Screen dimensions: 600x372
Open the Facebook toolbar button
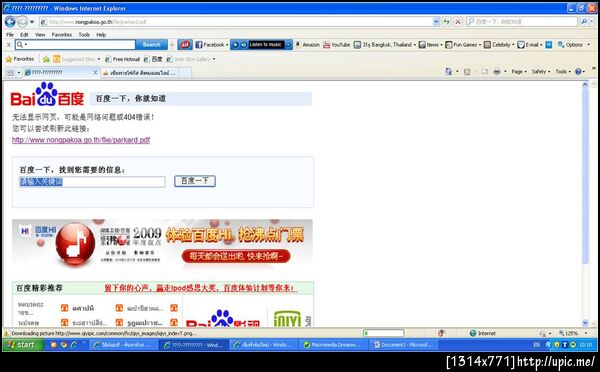coord(212,45)
